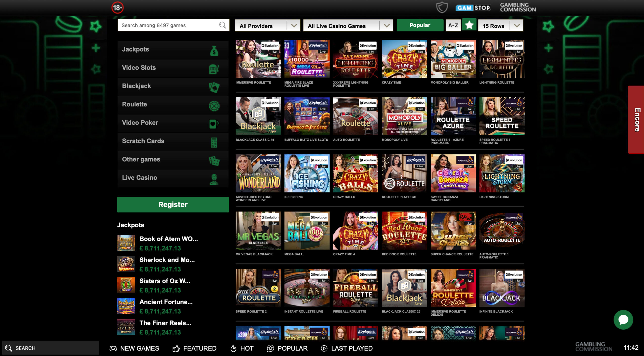Open the GamStop logo link
The height and width of the screenshot is (356, 644).
click(x=473, y=8)
